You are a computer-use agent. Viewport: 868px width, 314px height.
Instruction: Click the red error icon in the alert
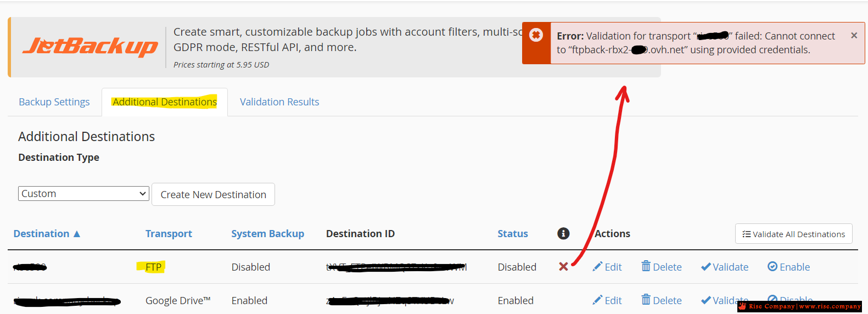tap(536, 35)
